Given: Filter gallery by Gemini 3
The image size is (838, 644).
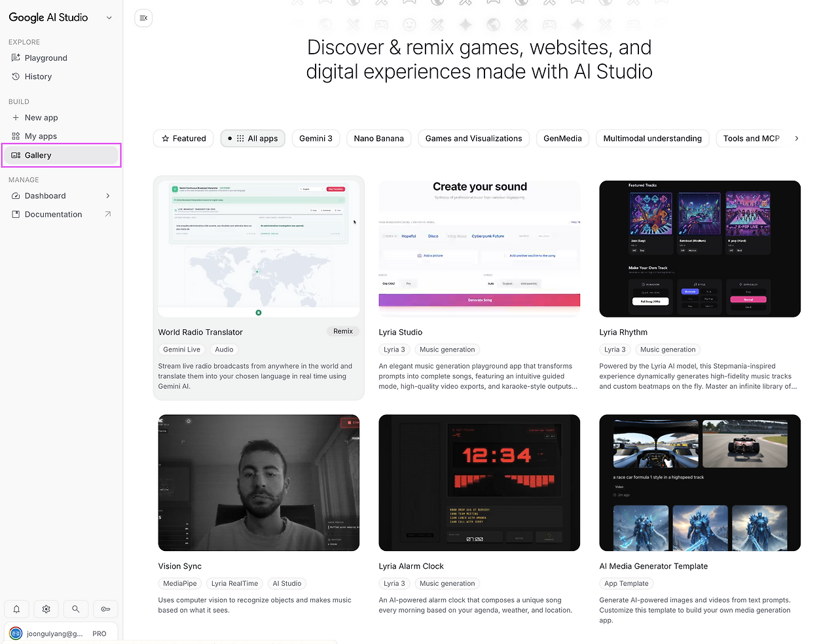Looking at the screenshot, I should coord(316,139).
